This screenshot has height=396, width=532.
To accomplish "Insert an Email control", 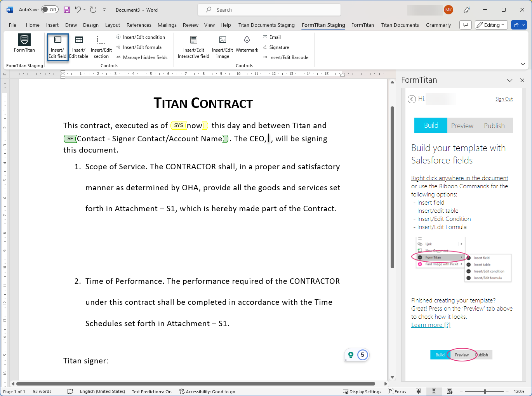I will pyautogui.click(x=272, y=37).
